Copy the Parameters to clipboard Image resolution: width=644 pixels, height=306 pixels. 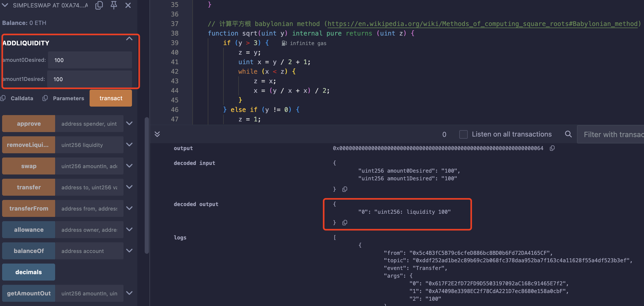(x=45, y=98)
